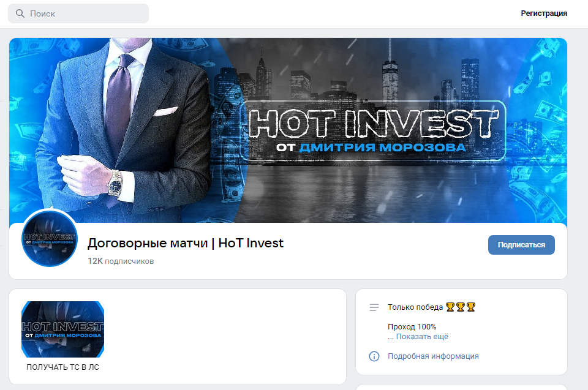Click the info circle icon
Screen dimensions: 588x390
(x=374, y=356)
